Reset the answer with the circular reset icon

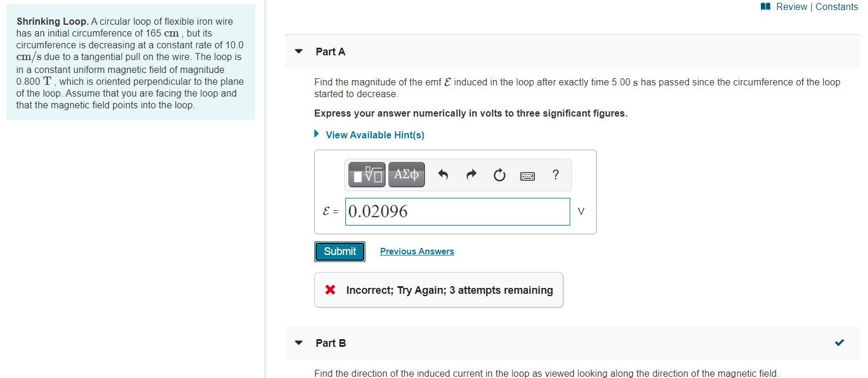[499, 174]
